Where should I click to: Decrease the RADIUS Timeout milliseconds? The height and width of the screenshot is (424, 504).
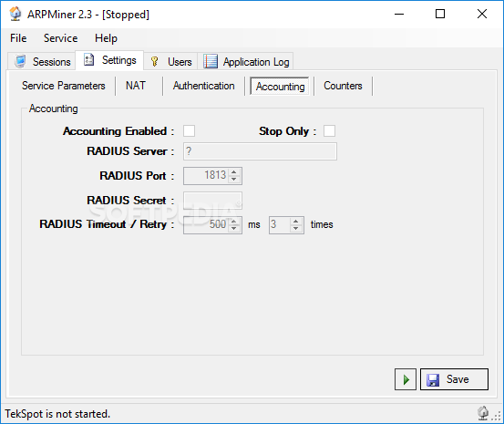point(234,229)
